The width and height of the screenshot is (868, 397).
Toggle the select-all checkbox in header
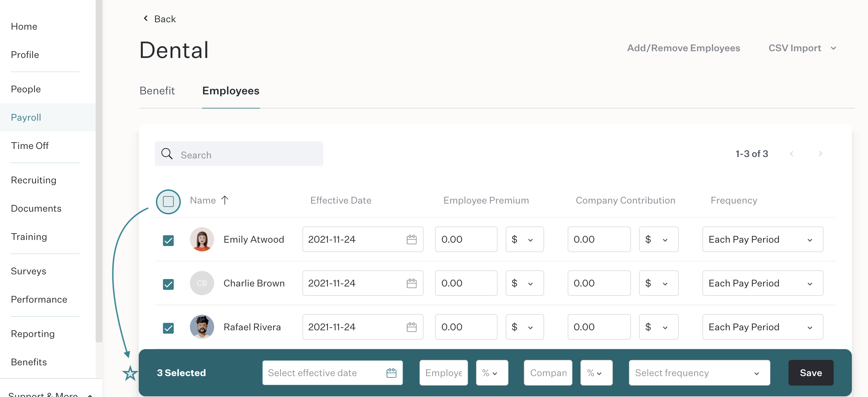click(x=168, y=202)
